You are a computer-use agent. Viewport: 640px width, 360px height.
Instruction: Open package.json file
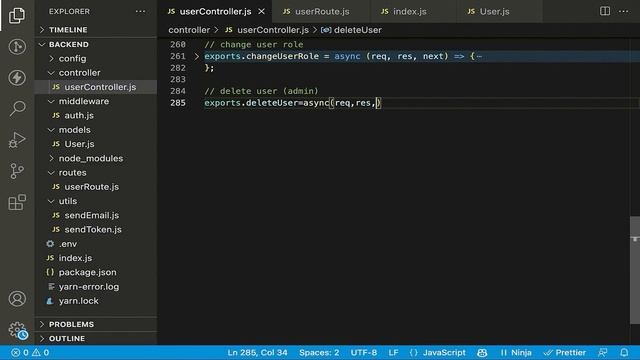[x=96, y=272]
